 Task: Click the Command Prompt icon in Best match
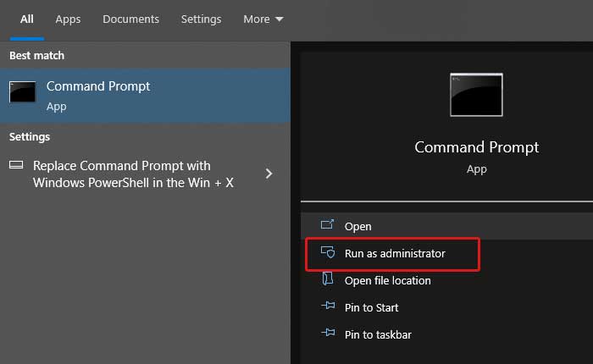(x=22, y=92)
